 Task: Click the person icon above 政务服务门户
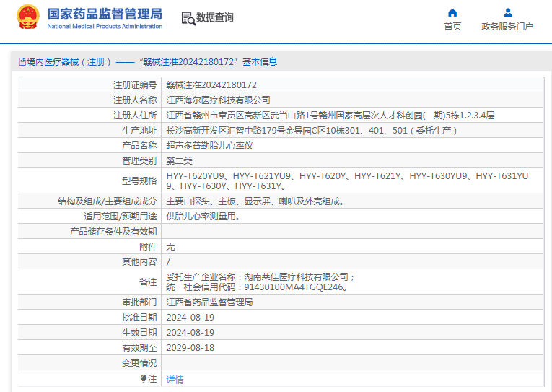pos(508,13)
